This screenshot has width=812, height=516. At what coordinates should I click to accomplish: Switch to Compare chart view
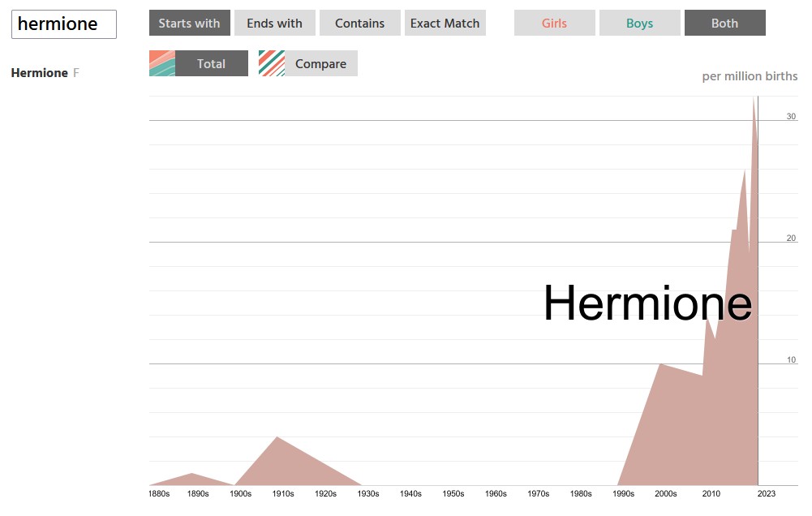tap(320, 63)
